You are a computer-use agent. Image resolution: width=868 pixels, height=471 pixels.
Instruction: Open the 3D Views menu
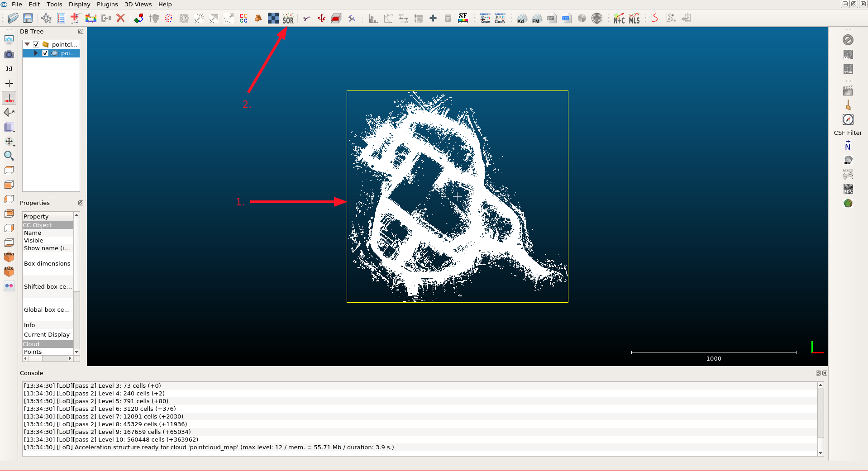tap(138, 4)
